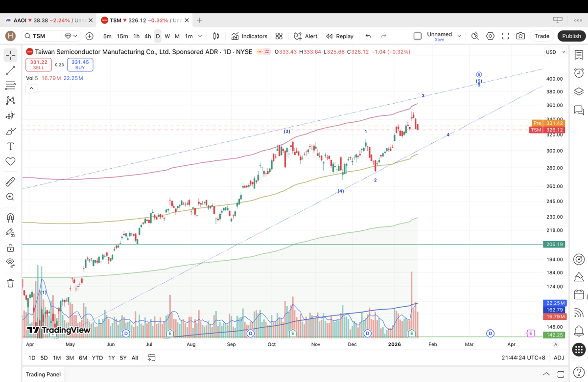Collapse the indicator legend chevron

tap(31, 88)
